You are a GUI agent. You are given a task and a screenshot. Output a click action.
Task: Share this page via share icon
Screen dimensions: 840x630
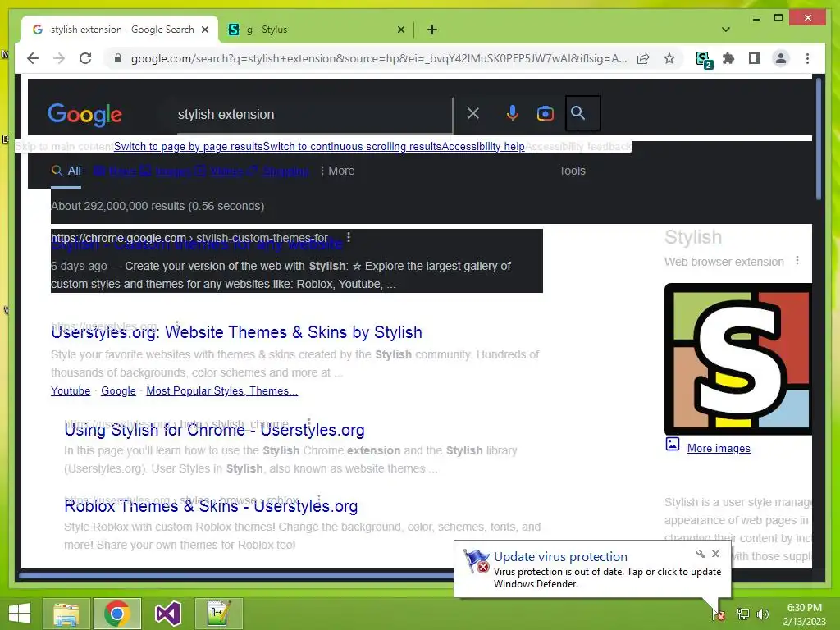[x=643, y=58]
